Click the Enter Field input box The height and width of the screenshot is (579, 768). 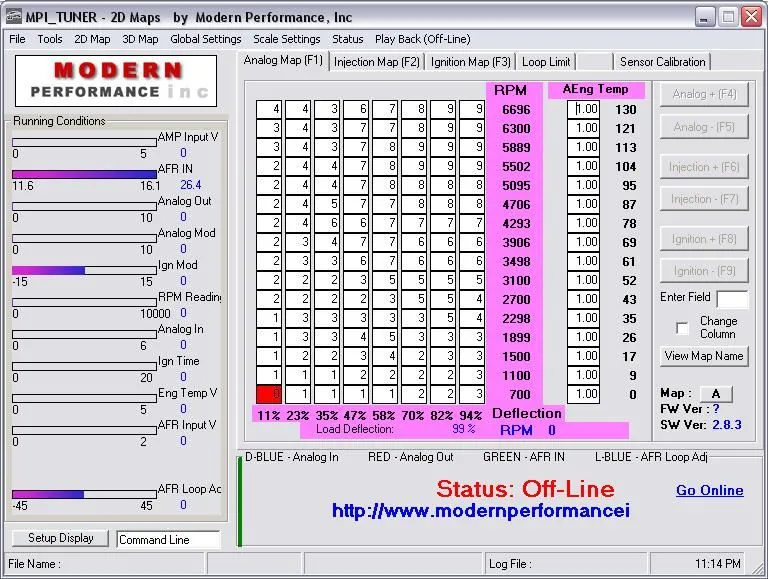(732, 299)
